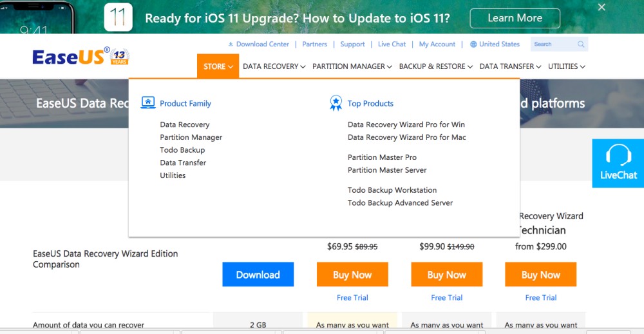Select Partition Manager under Product Family
This screenshot has width=644, height=334.
coord(191,137)
